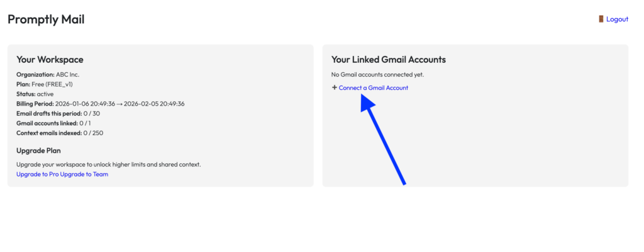Click the door icon next to Logout
The height and width of the screenshot is (252, 644).
(601, 19)
